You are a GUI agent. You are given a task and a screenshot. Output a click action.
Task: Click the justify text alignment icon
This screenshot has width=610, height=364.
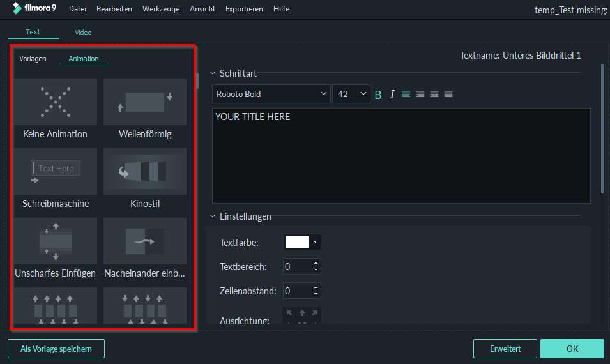click(448, 95)
